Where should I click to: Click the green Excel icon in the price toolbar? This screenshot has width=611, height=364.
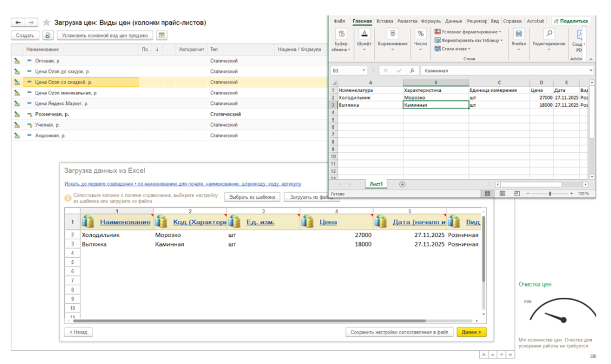tap(161, 35)
